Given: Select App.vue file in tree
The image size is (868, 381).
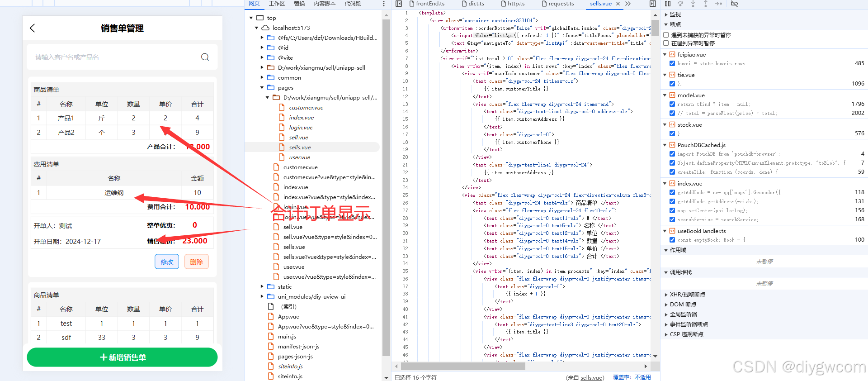Looking at the screenshot, I should click(x=288, y=317).
